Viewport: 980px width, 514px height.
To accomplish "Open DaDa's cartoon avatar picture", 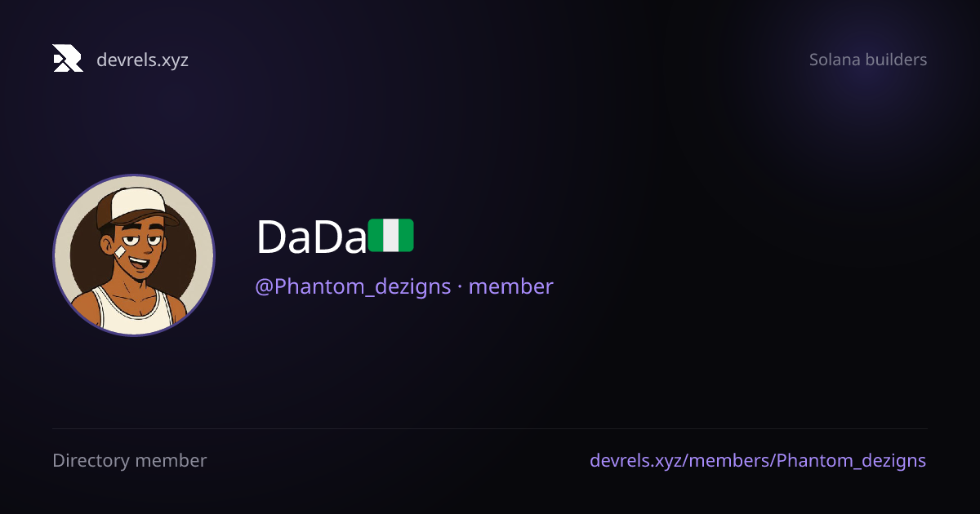I will pos(134,255).
